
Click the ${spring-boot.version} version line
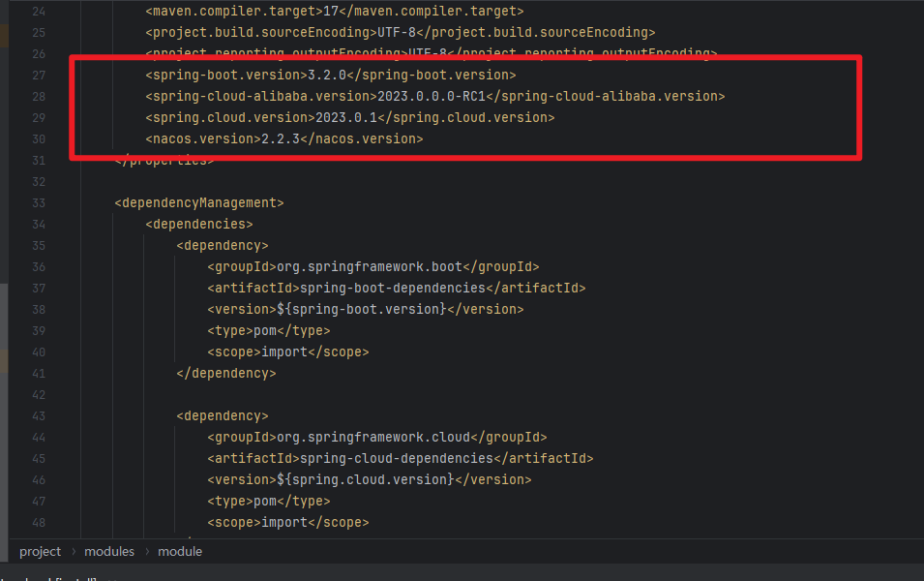tap(366, 309)
